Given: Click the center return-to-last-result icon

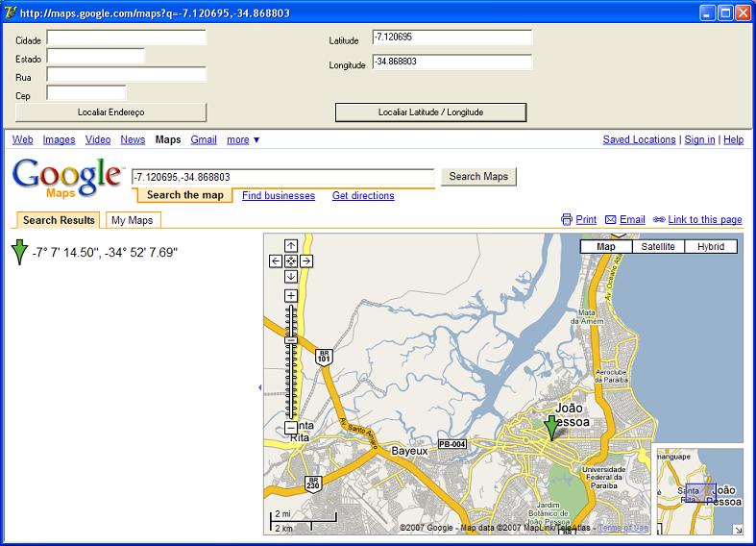Looking at the screenshot, I should coord(291,261).
